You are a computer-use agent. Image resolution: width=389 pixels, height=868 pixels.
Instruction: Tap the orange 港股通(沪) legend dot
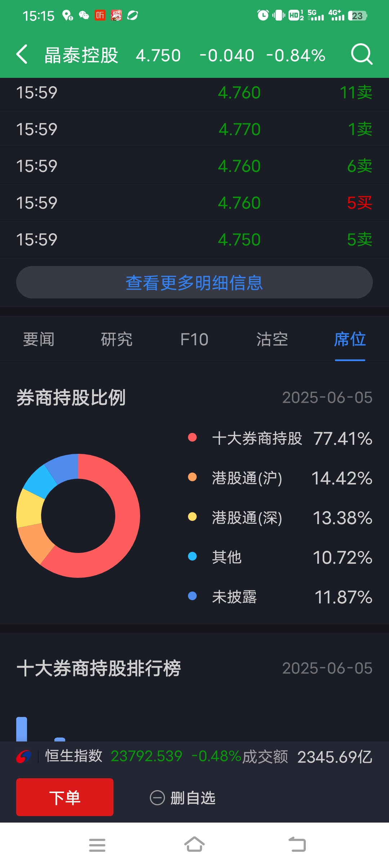192,477
